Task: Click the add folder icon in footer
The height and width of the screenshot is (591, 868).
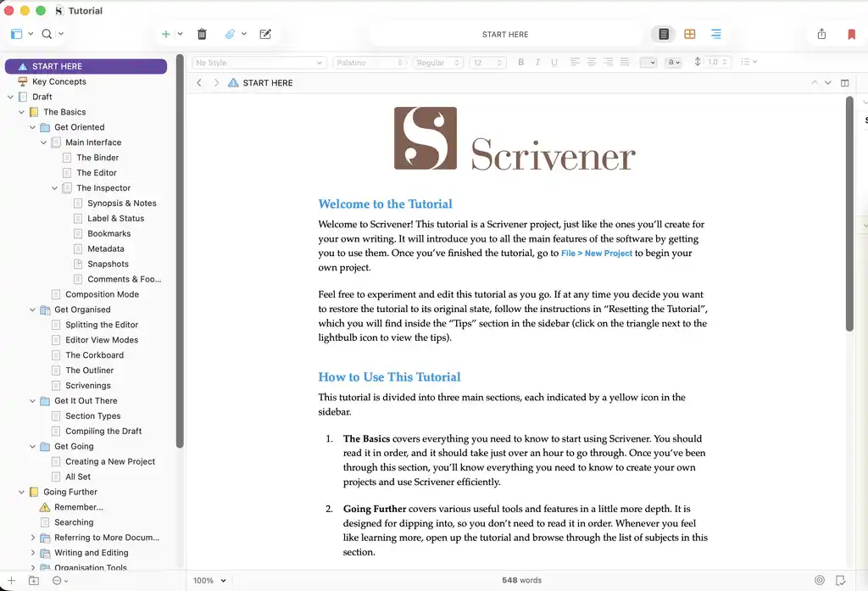Action: [x=34, y=581]
